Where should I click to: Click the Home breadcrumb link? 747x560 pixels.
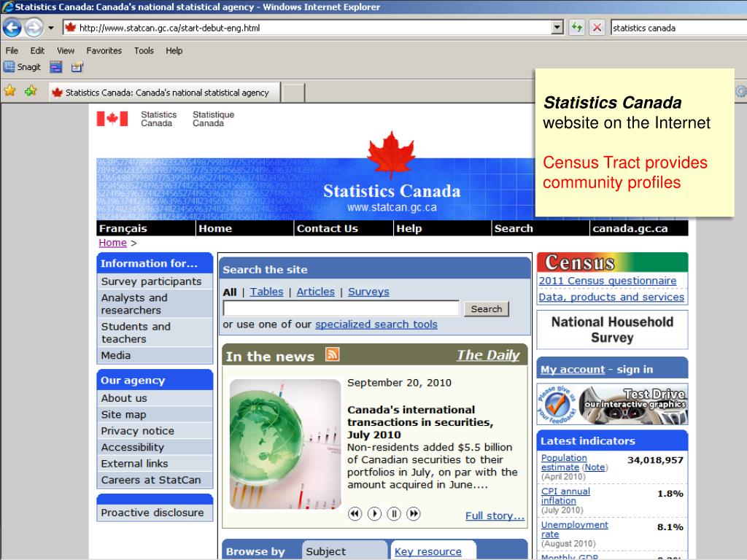(113, 243)
